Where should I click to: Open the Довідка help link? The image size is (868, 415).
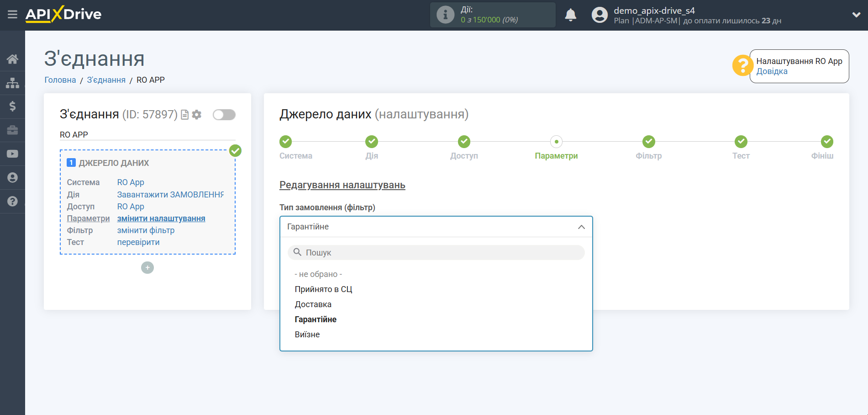click(x=772, y=71)
